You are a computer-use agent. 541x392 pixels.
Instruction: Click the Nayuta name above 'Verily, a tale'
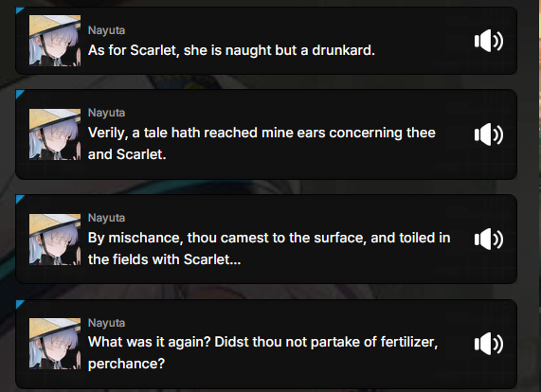pos(107,113)
